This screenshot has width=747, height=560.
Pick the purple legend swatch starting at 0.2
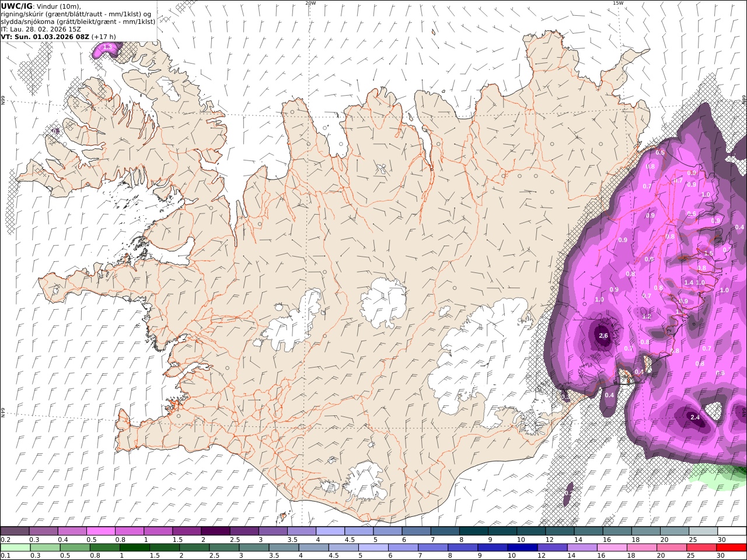point(15,531)
